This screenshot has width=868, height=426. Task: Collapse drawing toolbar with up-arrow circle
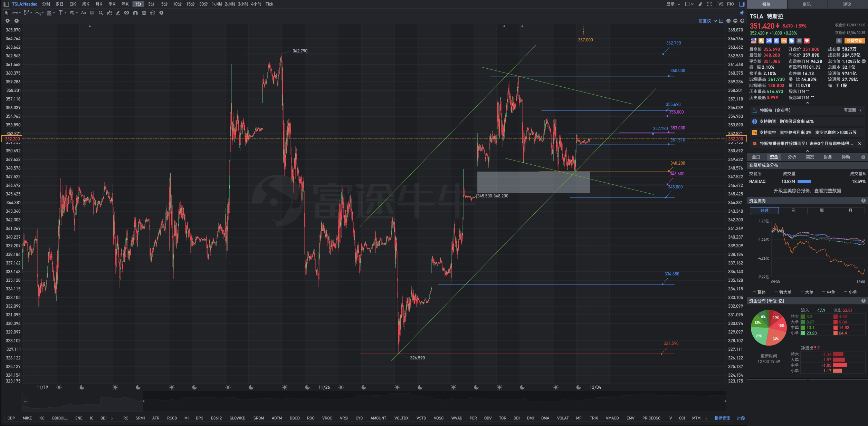pyautogui.click(x=16, y=21)
